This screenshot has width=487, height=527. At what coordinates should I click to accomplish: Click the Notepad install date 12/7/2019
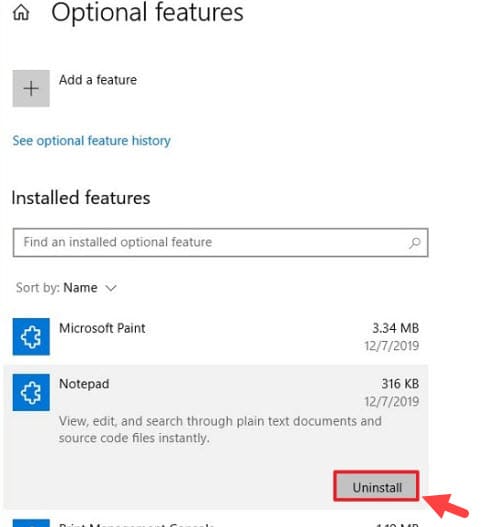tap(392, 402)
